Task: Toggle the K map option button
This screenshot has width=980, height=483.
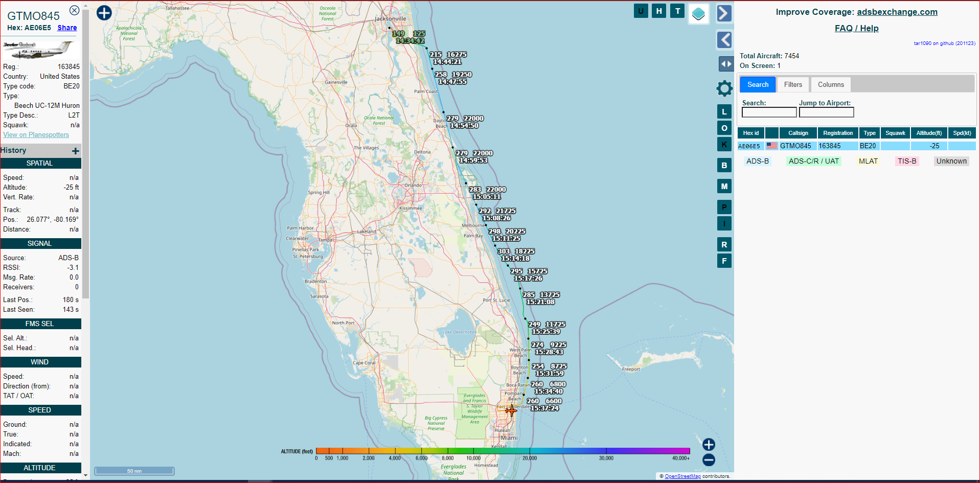Action: [x=724, y=144]
